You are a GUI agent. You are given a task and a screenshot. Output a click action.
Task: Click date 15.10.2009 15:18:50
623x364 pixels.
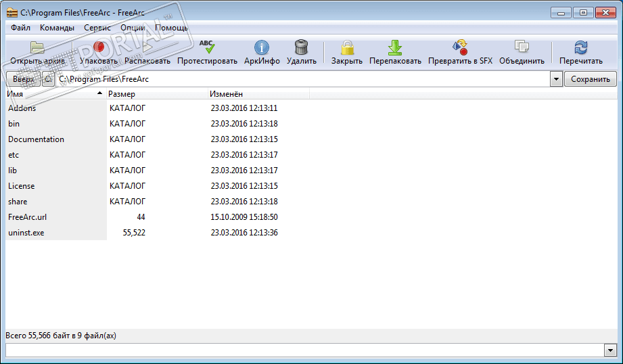point(244,217)
